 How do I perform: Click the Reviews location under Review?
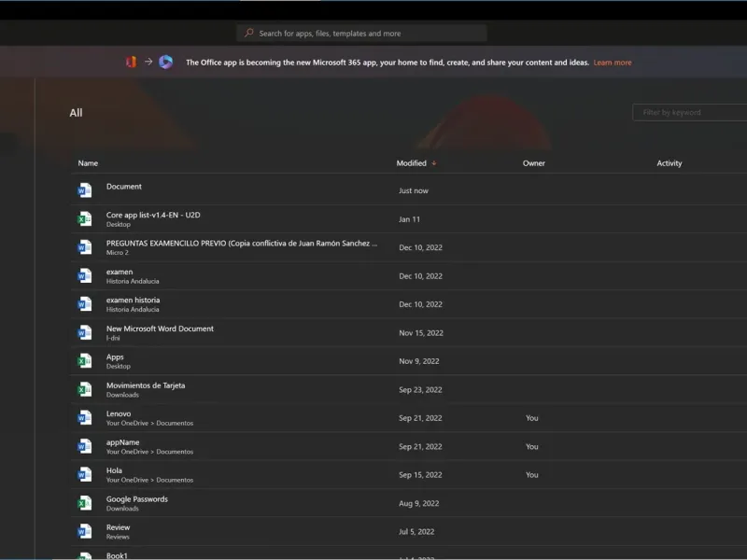[118, 537]
